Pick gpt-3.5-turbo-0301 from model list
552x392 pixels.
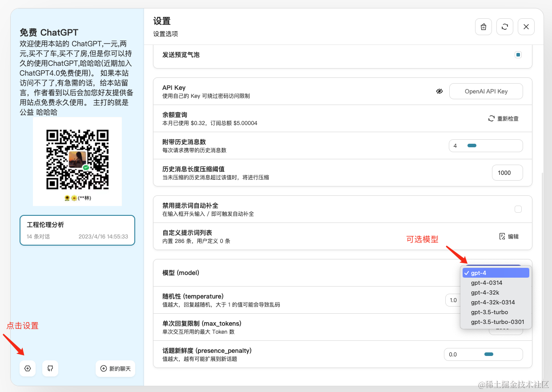click(496, 322)
